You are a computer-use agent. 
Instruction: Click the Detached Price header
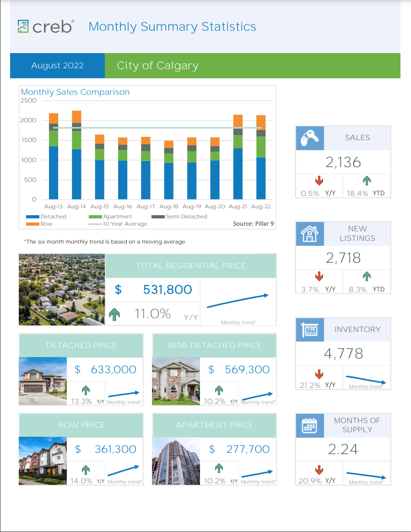click(81, 345)
